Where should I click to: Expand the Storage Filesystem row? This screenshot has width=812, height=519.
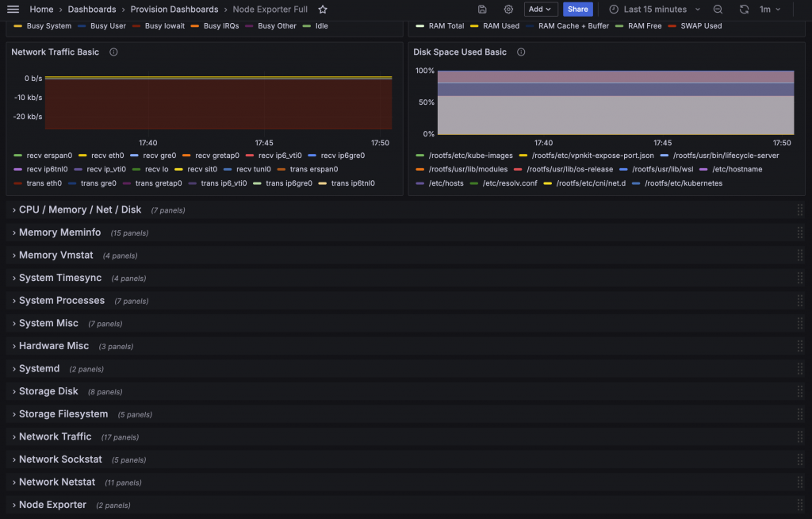point(63,414)
